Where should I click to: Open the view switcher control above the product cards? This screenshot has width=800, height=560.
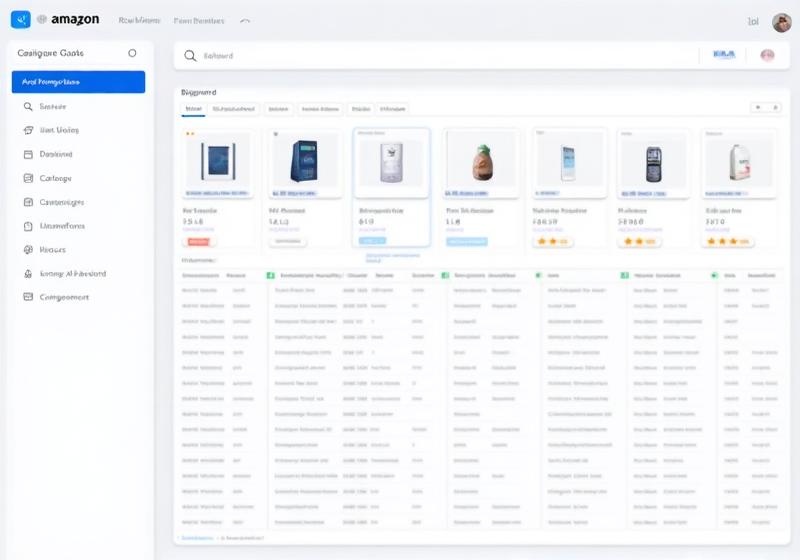click(765, 107)
